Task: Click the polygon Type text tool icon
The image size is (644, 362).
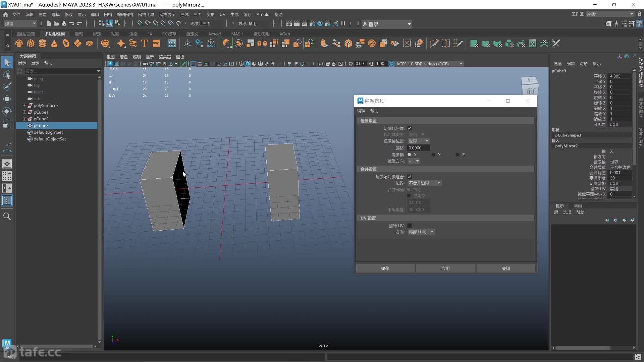Action: coord(144,44)
